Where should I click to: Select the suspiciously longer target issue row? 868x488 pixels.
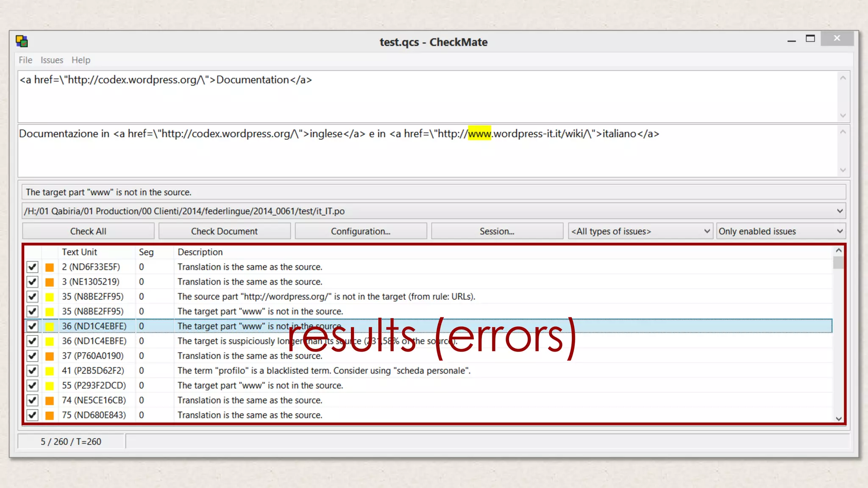click(429, 341)
